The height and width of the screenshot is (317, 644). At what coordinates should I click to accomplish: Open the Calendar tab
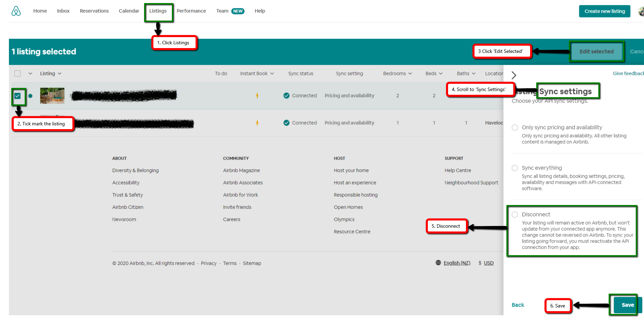[x=129, y=11]
